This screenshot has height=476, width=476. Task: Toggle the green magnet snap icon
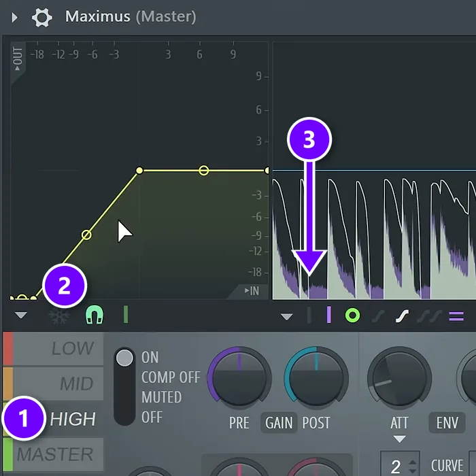click(x=95, y=315)
